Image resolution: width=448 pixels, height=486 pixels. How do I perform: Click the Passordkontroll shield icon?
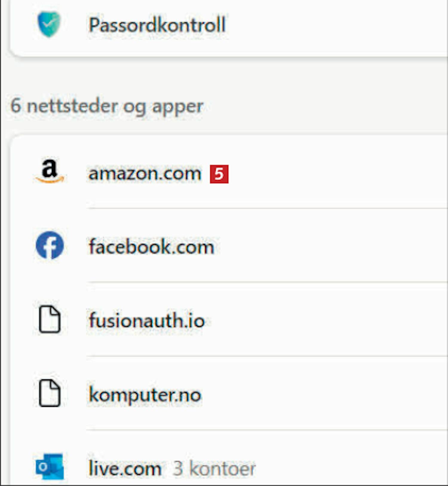49,24
